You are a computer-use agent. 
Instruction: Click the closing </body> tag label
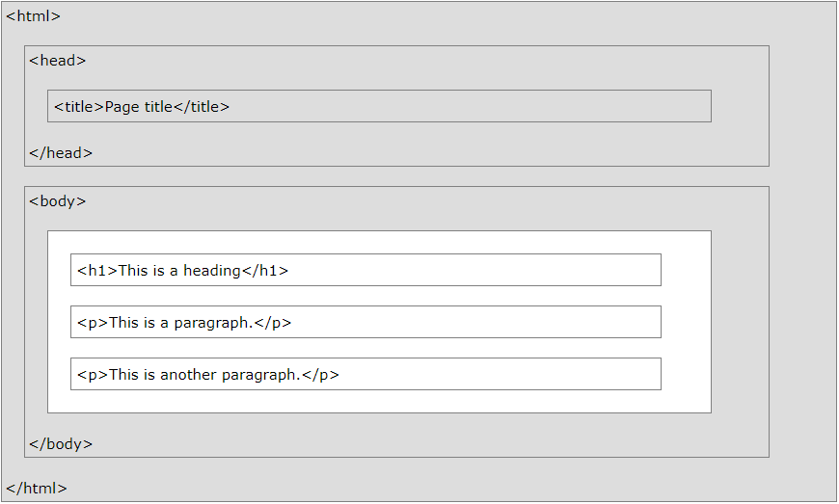point(60,444)
